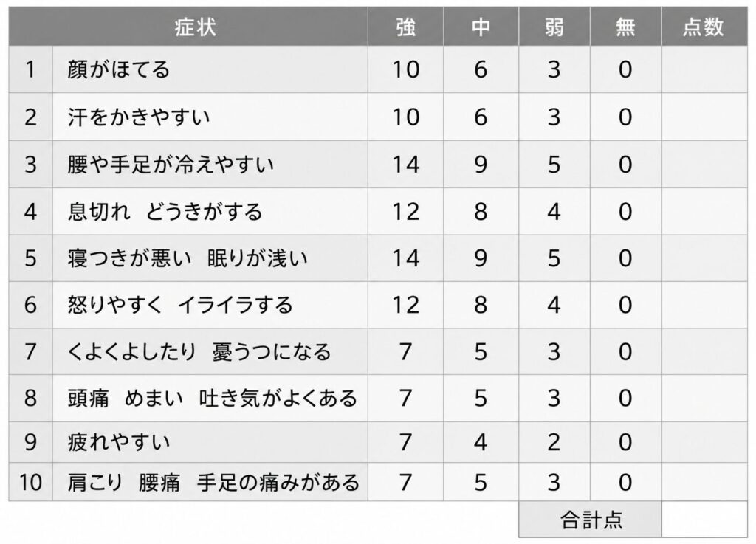Screen dimensions: 756x544
Task: Select 中 score 5 for 頭痛 めまい row
Action: click(481, 399)
